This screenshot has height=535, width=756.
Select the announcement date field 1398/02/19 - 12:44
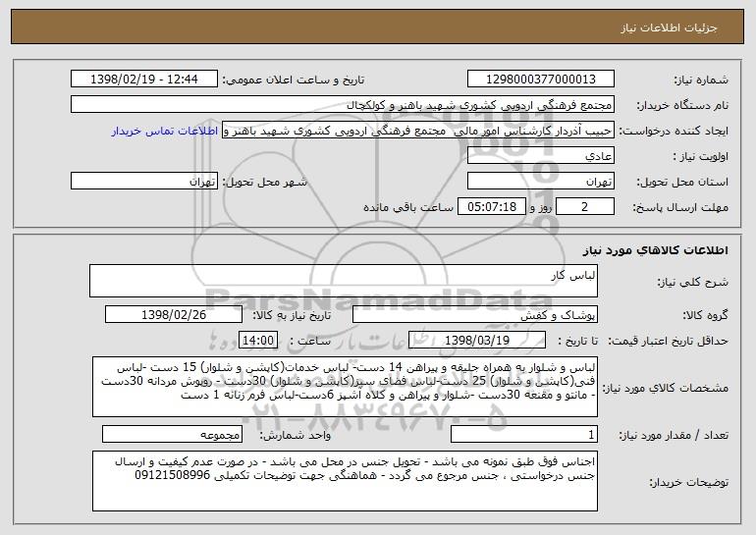click(144, 80)
